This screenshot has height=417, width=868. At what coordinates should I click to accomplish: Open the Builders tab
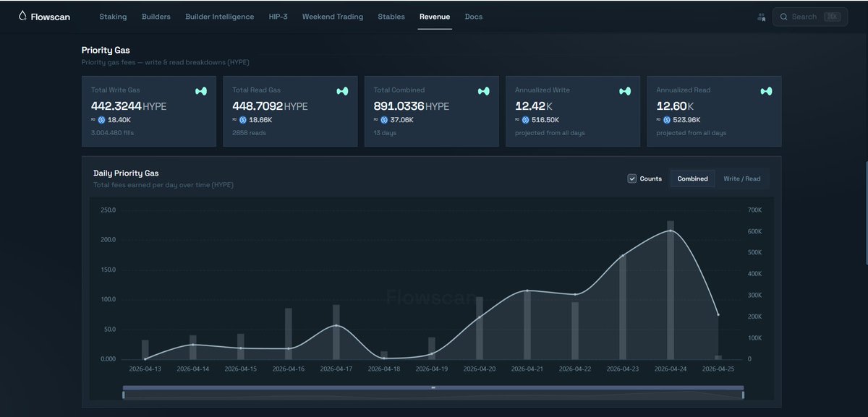[156, 17]
